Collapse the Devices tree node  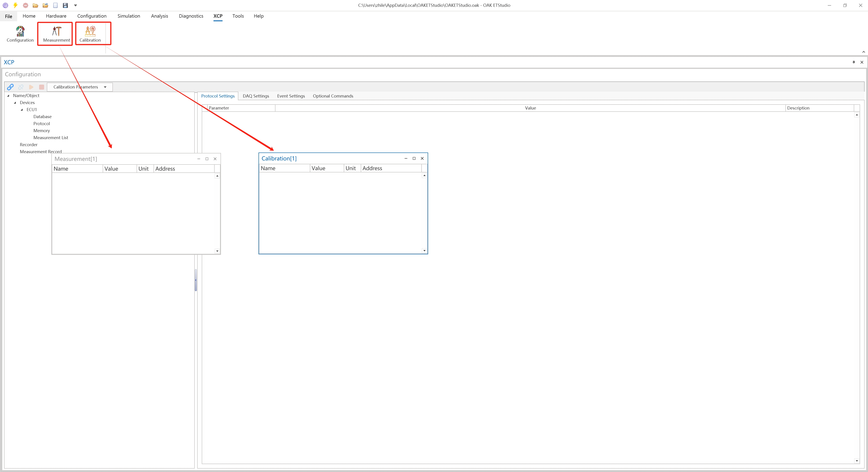(15, 103)
